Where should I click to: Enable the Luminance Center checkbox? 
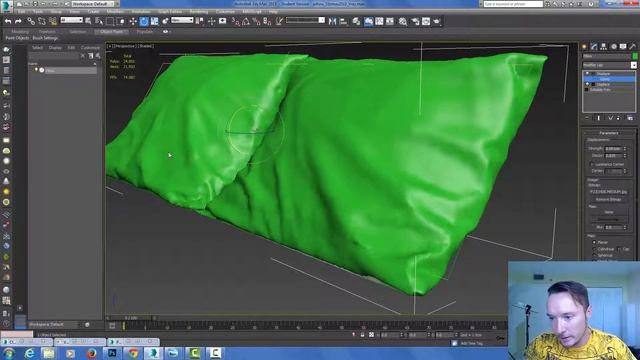click(591, 164)
